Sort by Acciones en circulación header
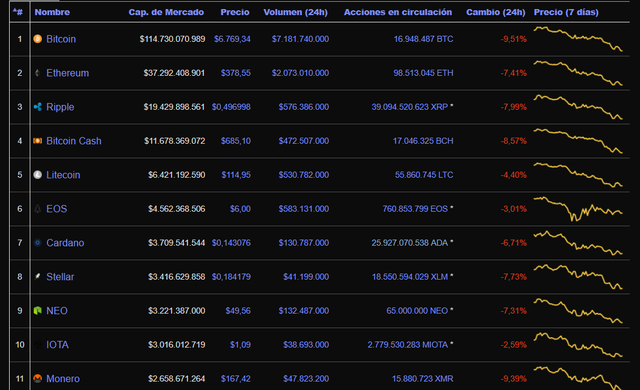The image size is (640, 390). point(398,12)
